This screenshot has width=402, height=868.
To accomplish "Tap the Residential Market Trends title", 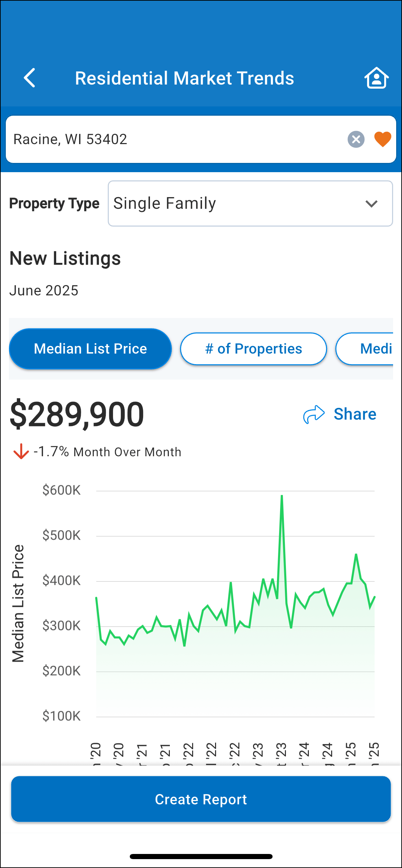I will point(184,78).
